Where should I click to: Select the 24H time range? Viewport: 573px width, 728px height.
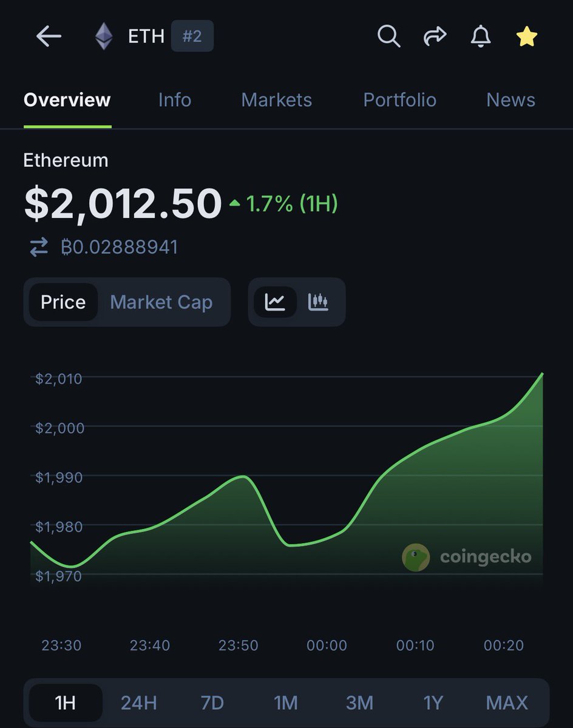tap(138, 703)
